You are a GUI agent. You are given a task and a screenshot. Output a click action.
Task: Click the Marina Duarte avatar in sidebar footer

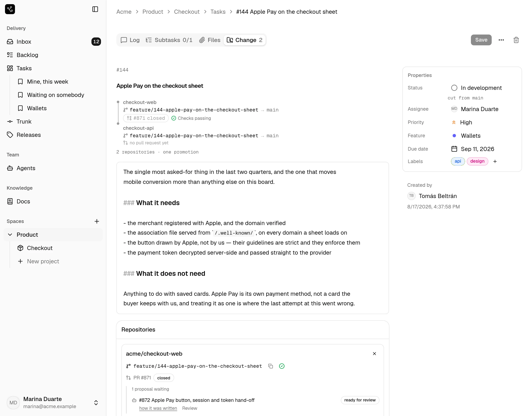coord(13,403)
